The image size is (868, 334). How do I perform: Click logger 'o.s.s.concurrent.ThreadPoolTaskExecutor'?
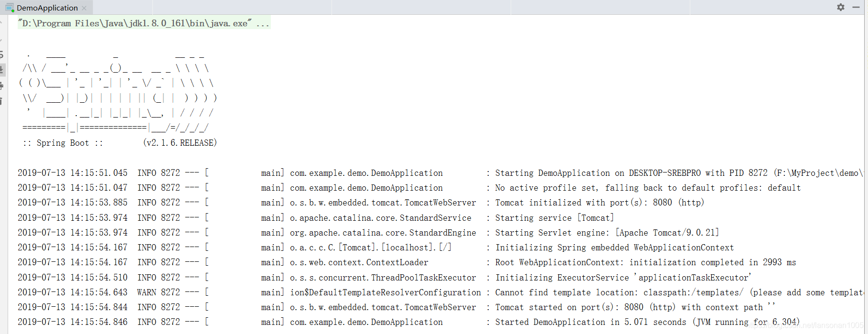point(383,278)
